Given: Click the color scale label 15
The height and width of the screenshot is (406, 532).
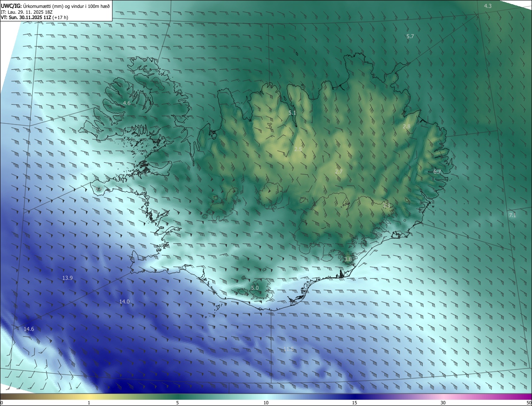Looking at the screenshot, I should 355,403.
